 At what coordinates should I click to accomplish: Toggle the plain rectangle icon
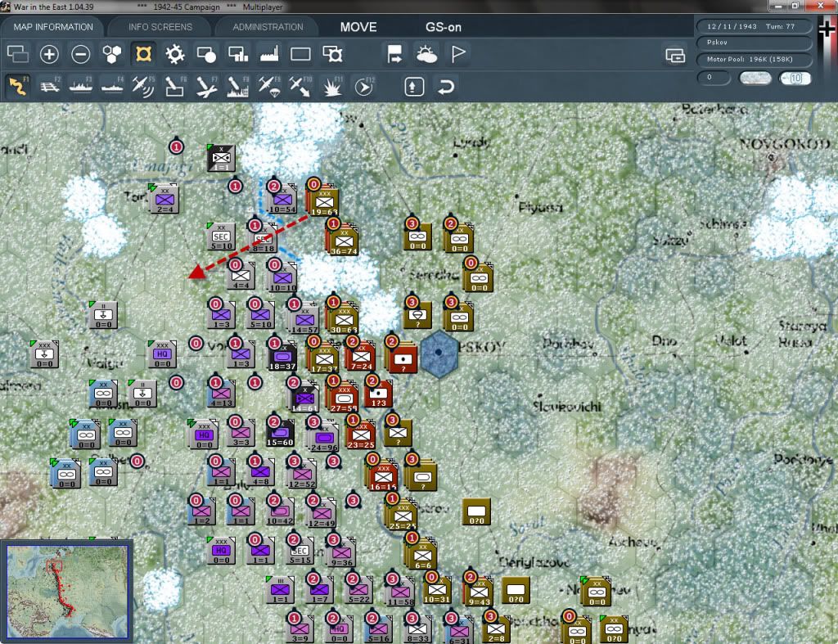(300, 54)
